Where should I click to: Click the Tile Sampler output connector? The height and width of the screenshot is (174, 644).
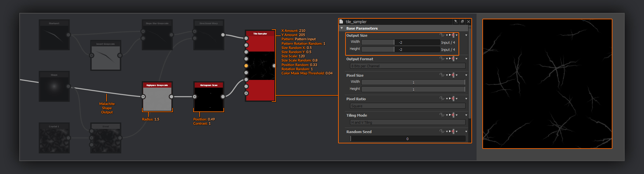coord(274,66)
